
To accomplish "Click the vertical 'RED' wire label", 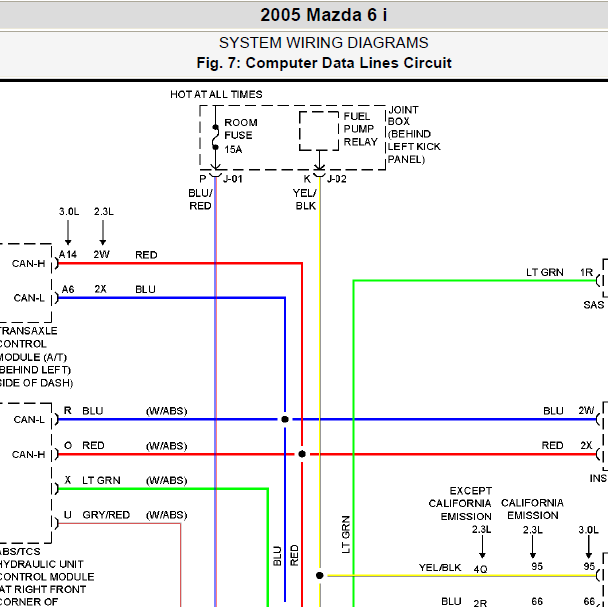I will (294, 555).
